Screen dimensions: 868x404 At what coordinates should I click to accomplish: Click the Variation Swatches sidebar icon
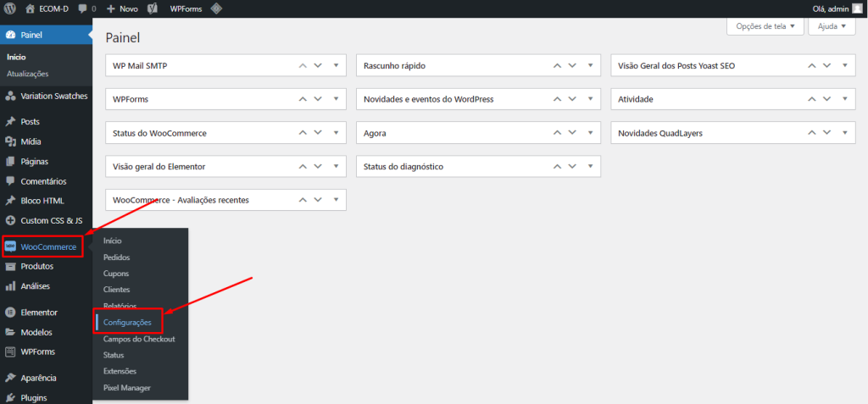[x=10, y=97]
